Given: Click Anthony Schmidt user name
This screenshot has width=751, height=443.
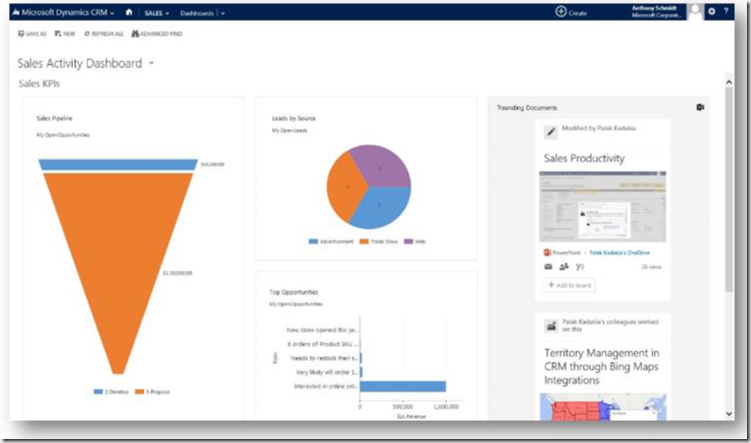Looking at the screenshot, I should pyautogui.click(x=654, y=8).
